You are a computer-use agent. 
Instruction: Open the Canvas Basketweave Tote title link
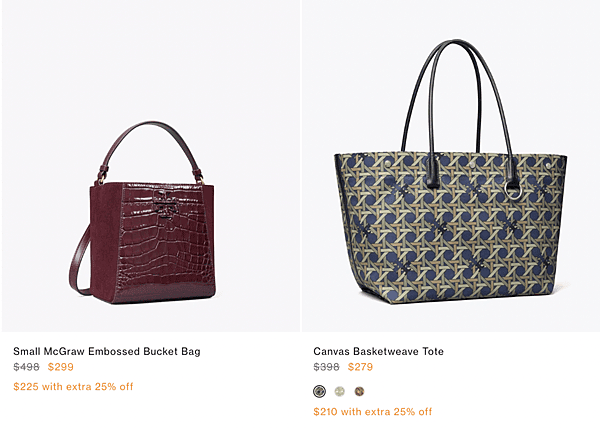[378, 351]
